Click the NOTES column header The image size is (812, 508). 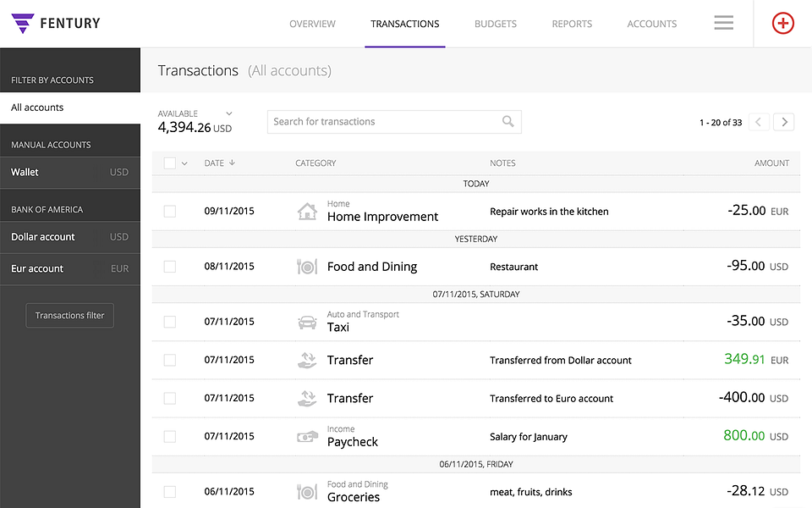pyautogui.click(x=502, y=163)
